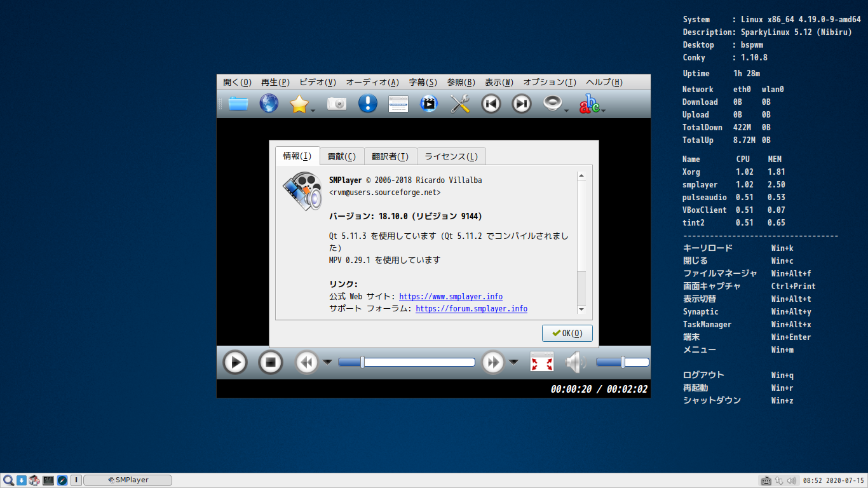Click the blue download-arrow taskbar icon
The width and height of the screenshot is (868, 488).
pyautogui.click(x=22, y=480)
